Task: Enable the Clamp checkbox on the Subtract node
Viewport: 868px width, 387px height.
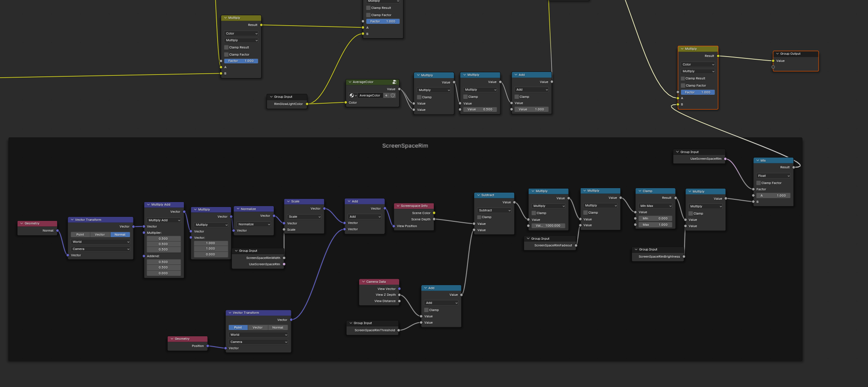Action: coord(479,217)
